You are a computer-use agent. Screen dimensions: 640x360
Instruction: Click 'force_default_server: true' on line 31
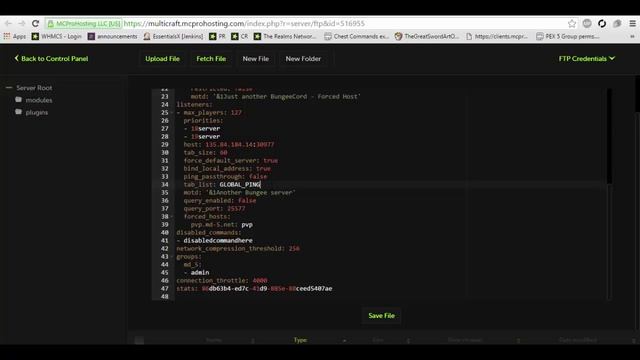231,161
